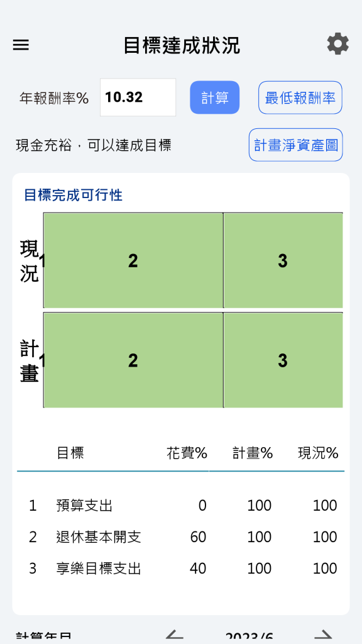
Task: Go to next month with right arrow
Action: [x=326, y=635]
